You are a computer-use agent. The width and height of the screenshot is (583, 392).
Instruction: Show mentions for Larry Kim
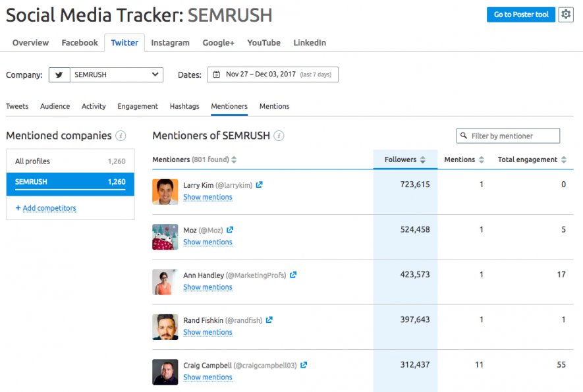click(x=208, y=197)
